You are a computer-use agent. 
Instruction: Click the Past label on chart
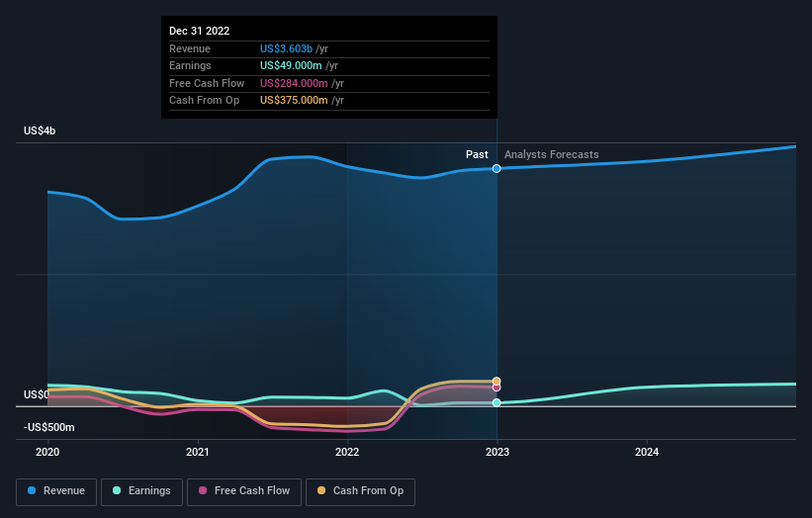coord(477,154)
